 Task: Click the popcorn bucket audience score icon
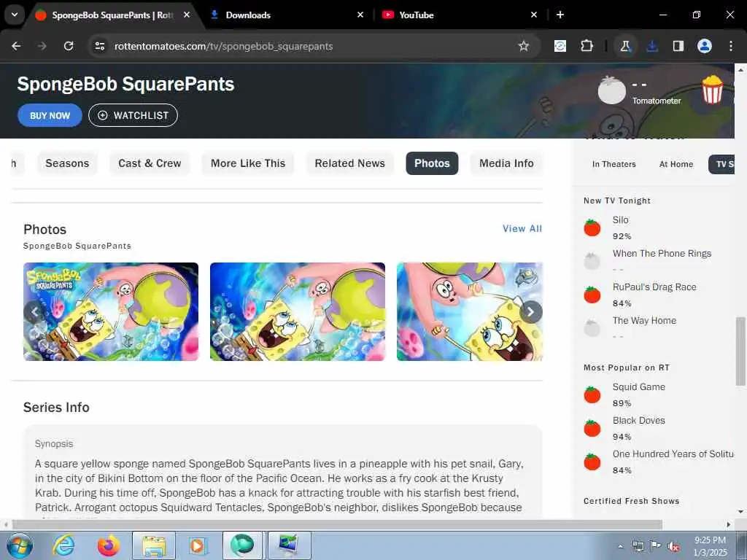coord(713,90)
